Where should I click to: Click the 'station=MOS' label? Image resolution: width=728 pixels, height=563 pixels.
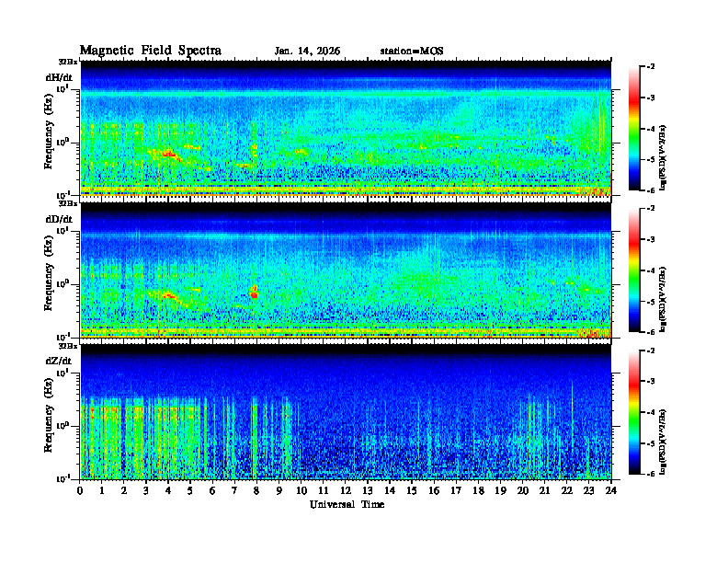point(412,52)
